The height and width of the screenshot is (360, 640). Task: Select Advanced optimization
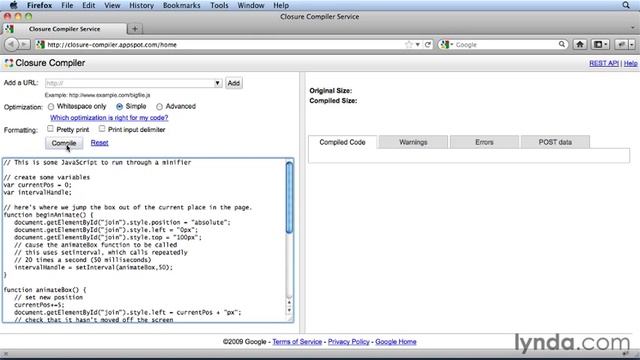(x=159, y=107)
